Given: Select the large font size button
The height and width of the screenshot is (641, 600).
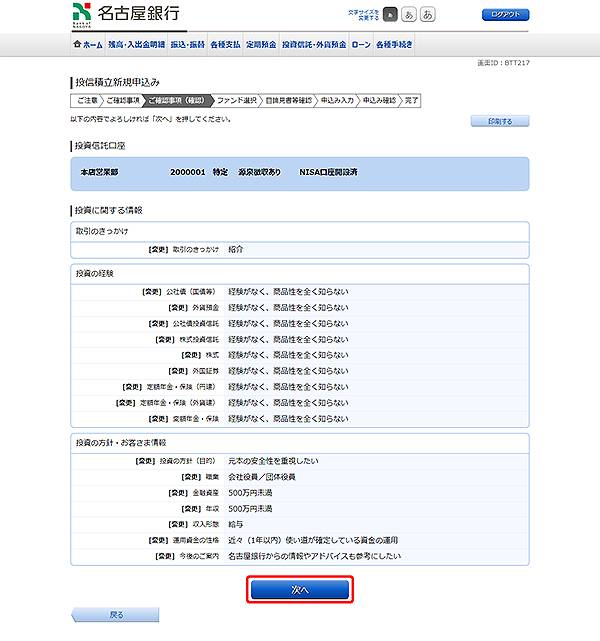Looking at the screenshot, I should 428,15.
